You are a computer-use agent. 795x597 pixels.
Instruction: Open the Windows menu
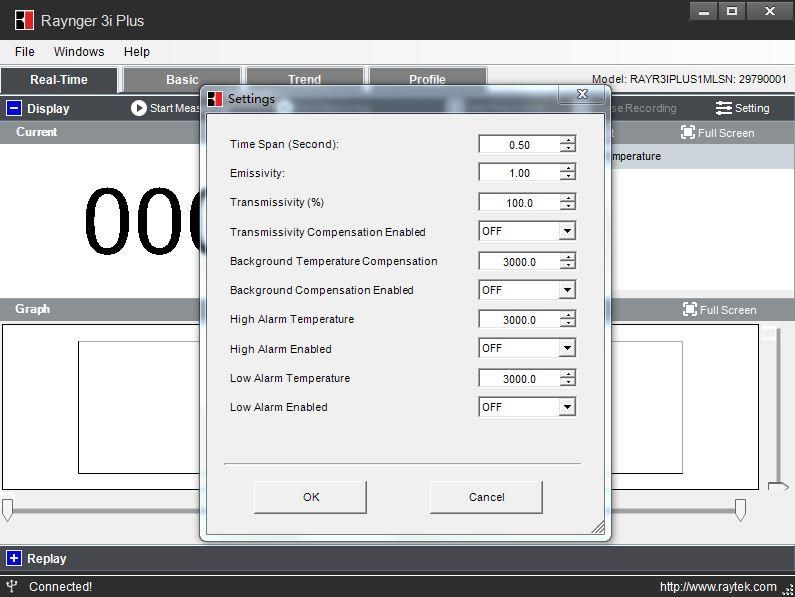79,52
